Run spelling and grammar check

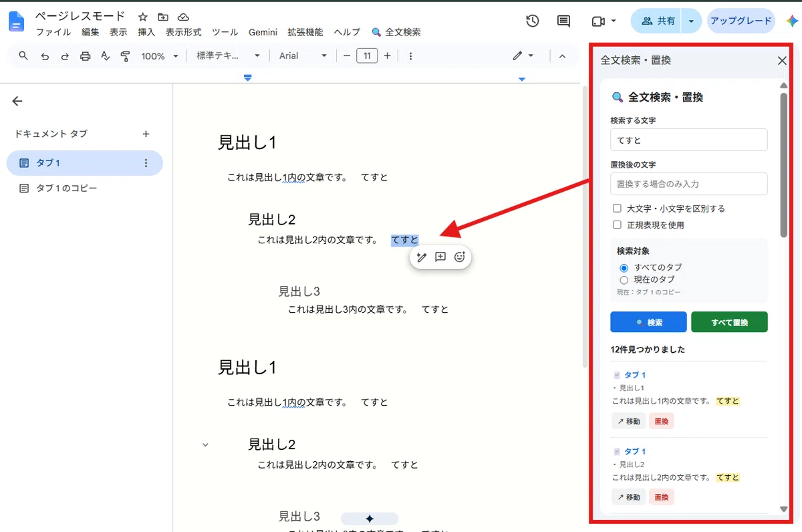(105, 56)
